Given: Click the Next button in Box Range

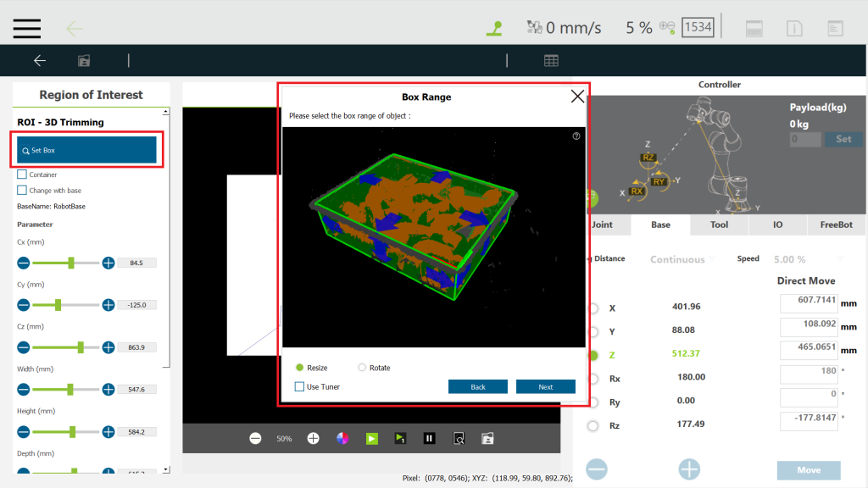Looking at the screenshot, I should 545,387.
